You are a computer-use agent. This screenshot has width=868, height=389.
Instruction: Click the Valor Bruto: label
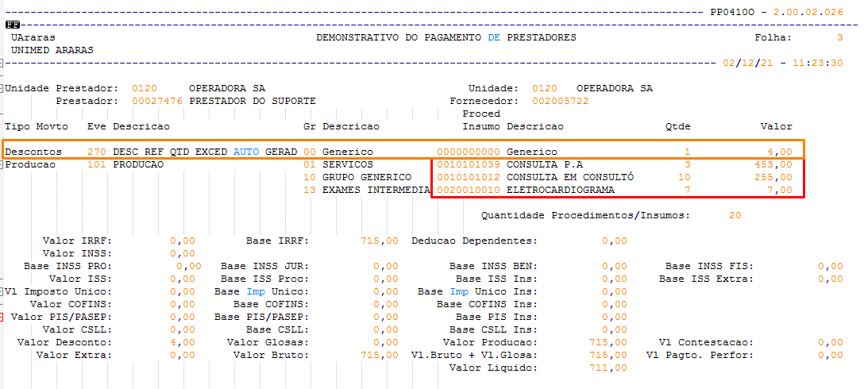tap(272, 355)
